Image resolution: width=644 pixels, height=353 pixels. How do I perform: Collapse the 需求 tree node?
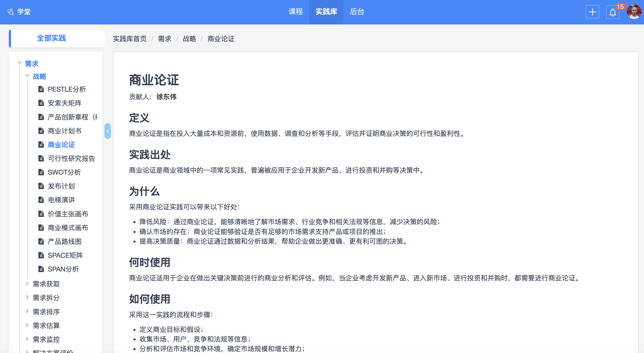click(x=20, y=63)
